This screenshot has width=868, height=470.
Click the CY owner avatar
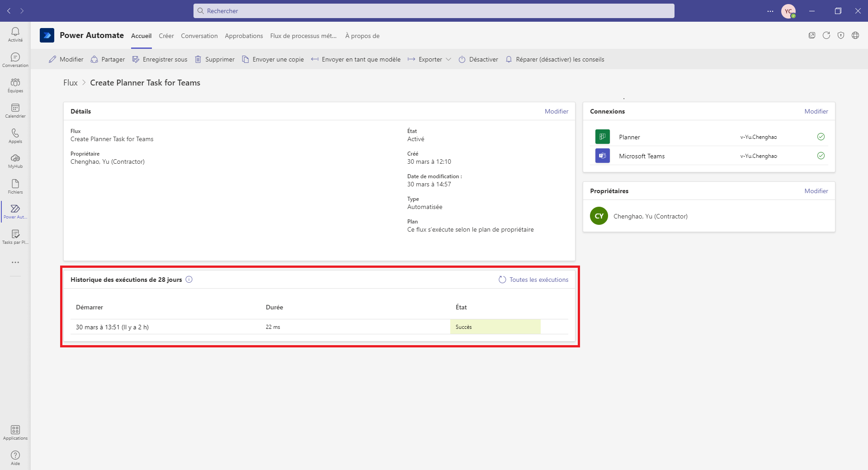click(x=599, y=216)
